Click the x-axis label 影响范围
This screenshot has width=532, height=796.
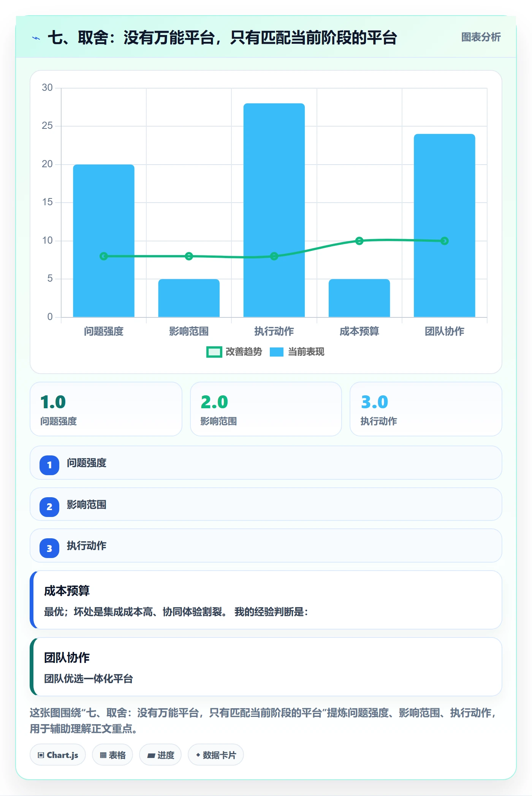click(x=189, y=331)
